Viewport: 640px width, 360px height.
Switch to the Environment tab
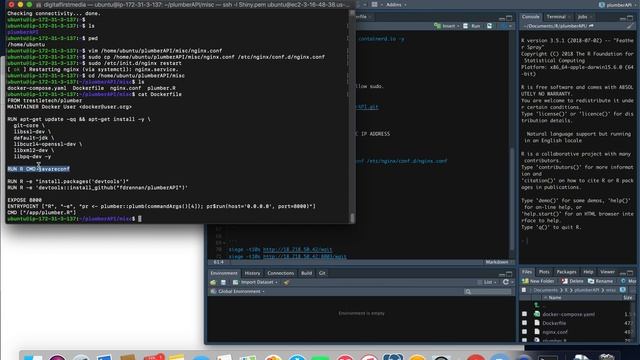coord(224,273)
